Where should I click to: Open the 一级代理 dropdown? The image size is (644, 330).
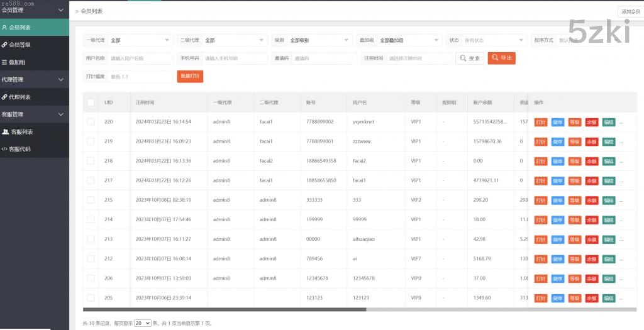[x=140, y=40]
